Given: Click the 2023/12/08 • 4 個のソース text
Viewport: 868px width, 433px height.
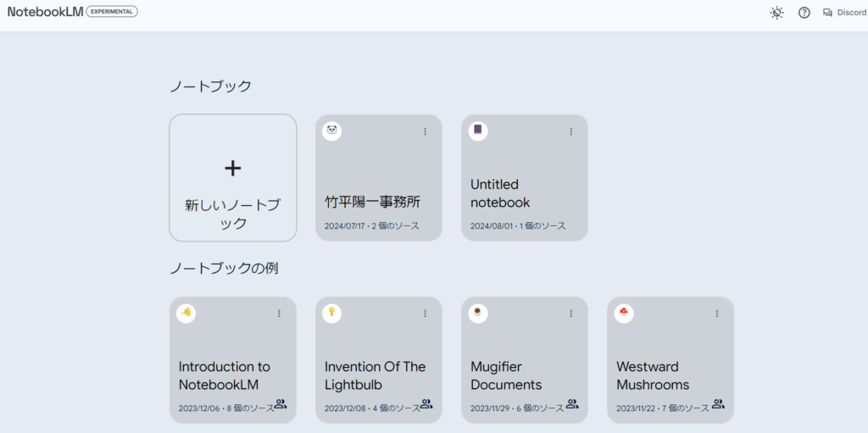Looking at the screenshot, I should click(x=372, y=408).
